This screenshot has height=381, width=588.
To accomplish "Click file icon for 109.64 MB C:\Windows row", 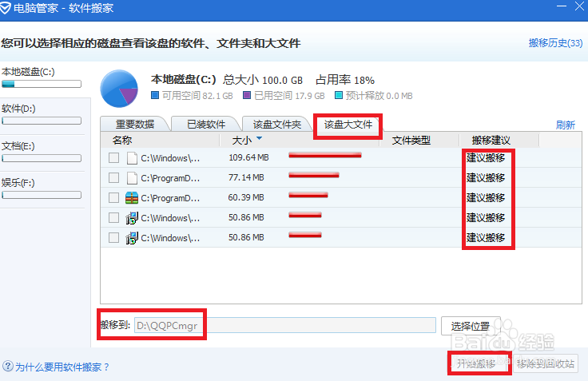I will pyautogui.click(x=132, y=158).
